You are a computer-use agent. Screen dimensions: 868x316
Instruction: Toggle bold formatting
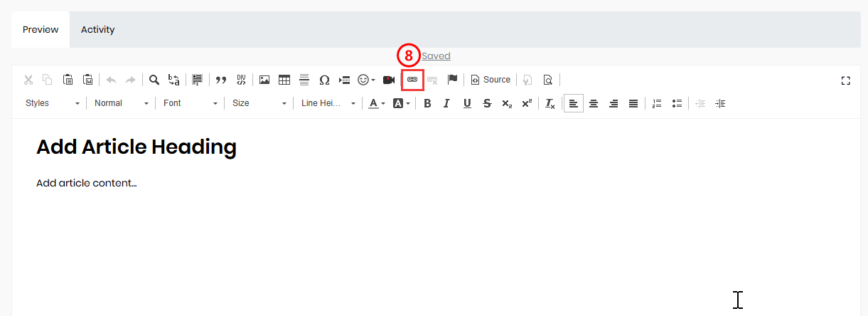click(427, 103)
